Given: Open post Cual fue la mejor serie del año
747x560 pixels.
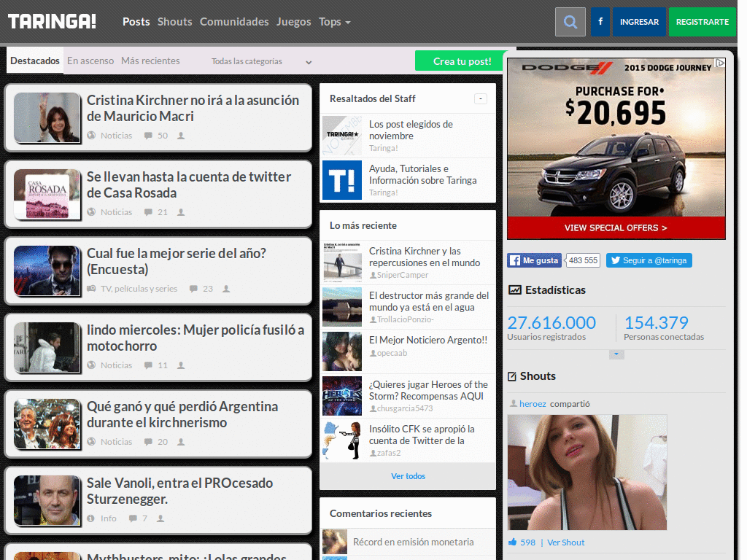Looking at the screenshot, I should pyautogui.click(x=177, y=261).
